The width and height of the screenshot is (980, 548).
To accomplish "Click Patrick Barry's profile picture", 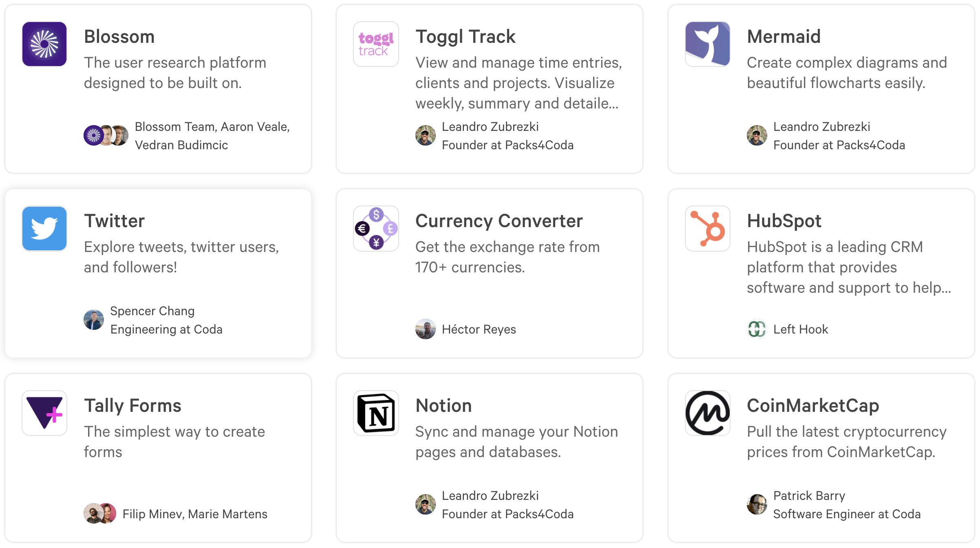I will [757, 504].
